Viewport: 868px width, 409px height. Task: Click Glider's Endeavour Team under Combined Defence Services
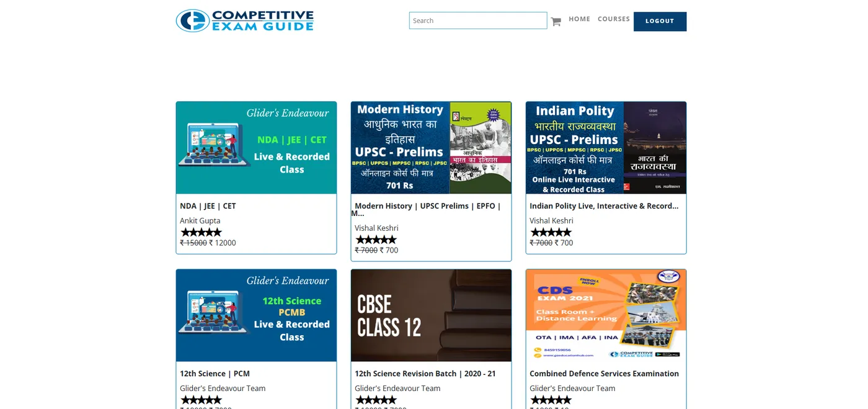point(572,389)
